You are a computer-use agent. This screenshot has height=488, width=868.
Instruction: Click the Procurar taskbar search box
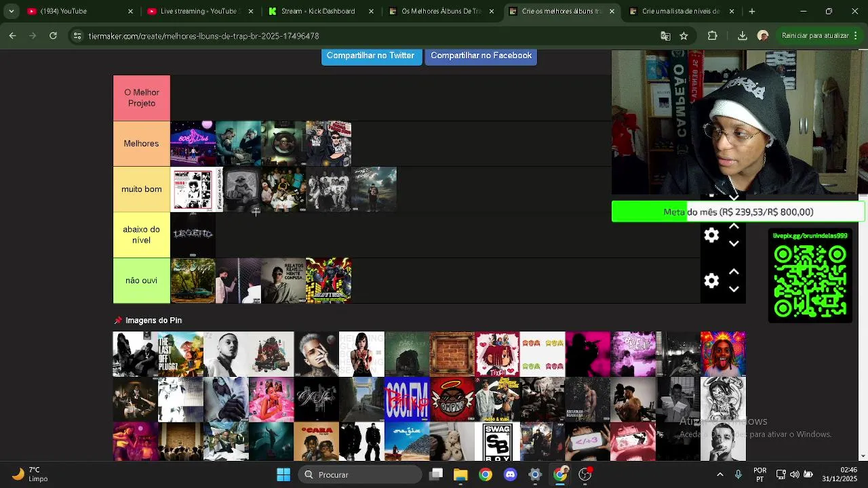click(360, 474)
